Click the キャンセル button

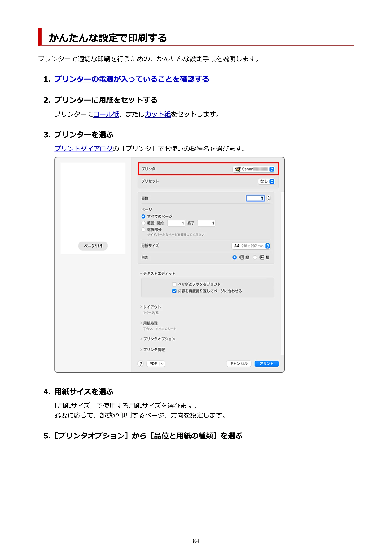click(x=239, y=364)
